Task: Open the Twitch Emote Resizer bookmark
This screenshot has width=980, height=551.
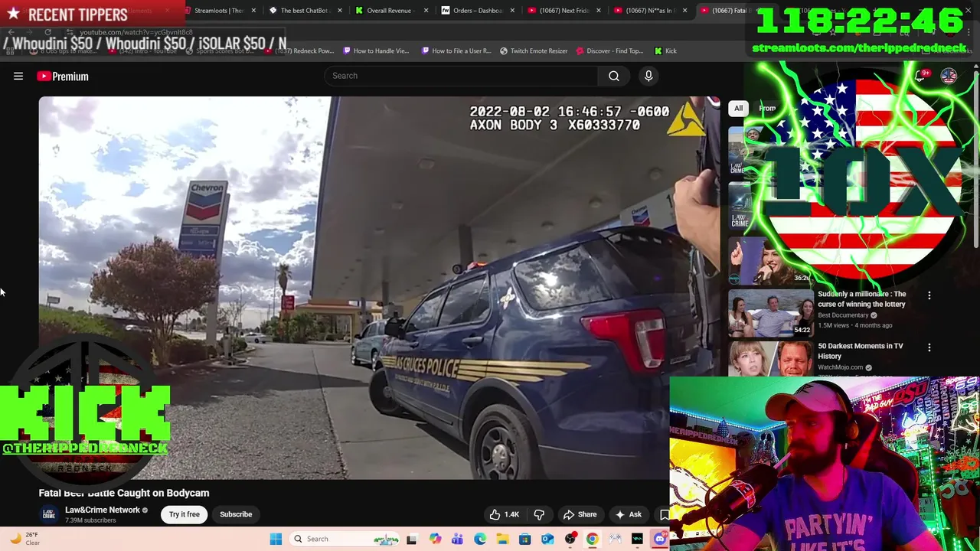Action: pyautogui.click(x=534, y=51)
